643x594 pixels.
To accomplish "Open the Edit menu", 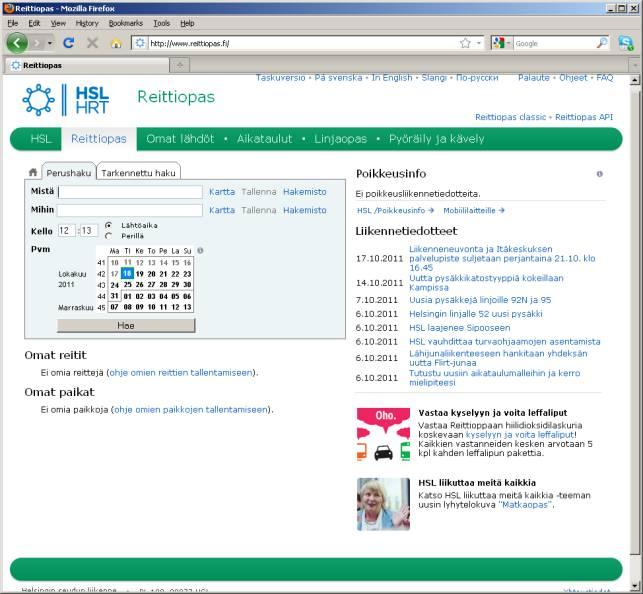I will pos(34,23).
